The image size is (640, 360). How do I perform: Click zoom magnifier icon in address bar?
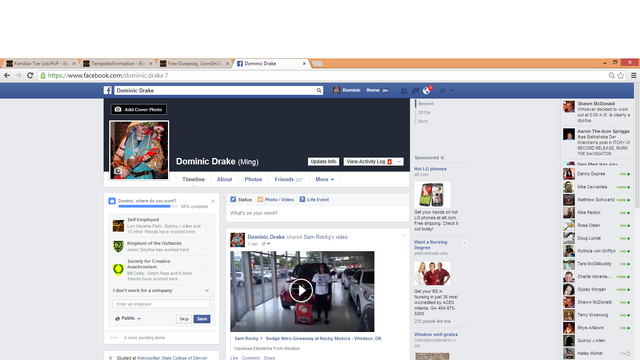pos(611,76)
